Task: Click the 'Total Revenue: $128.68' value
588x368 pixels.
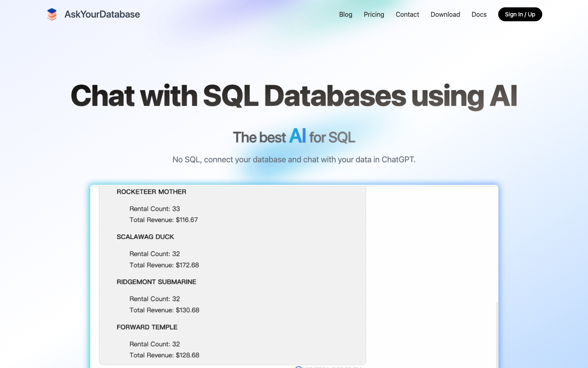Action: [165, 355]
